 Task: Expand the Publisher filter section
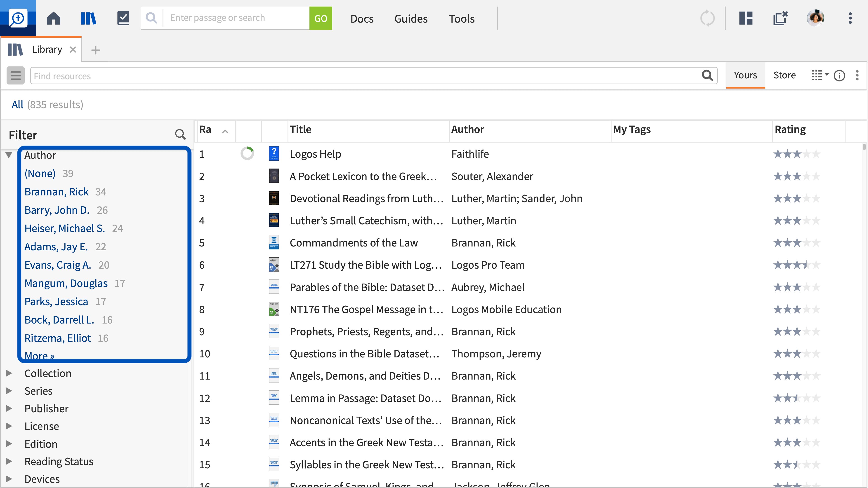tap(9, 408)
